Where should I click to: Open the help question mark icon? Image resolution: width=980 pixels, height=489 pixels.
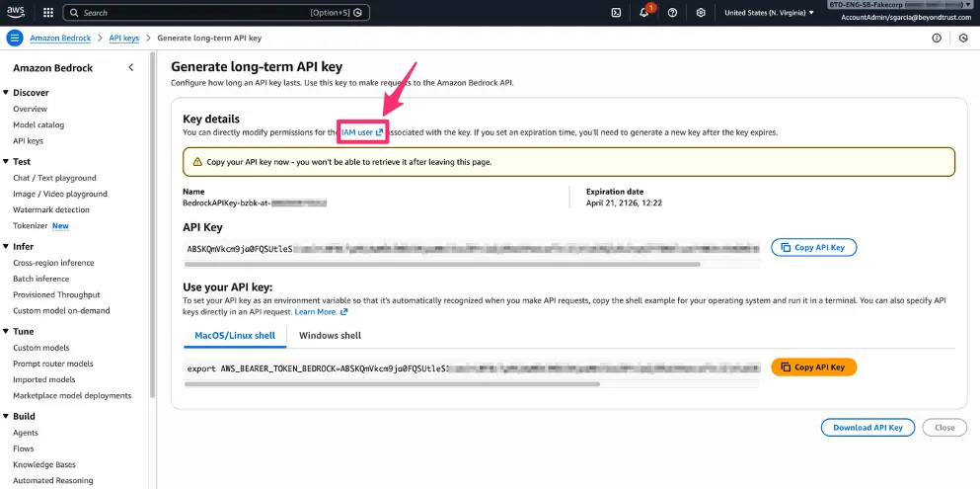coord(672,13)
